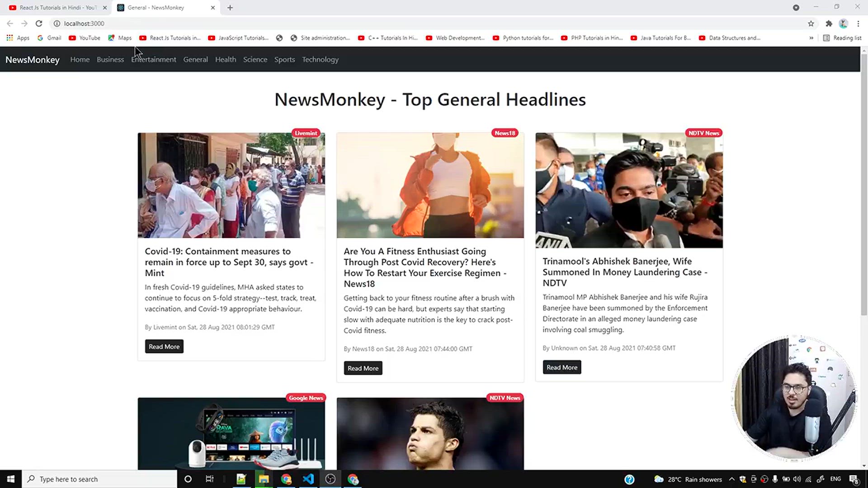Open Notepad++ from taskbar
Image resolution: width=868 pixels, height=488 pixels.
[241, 479]
